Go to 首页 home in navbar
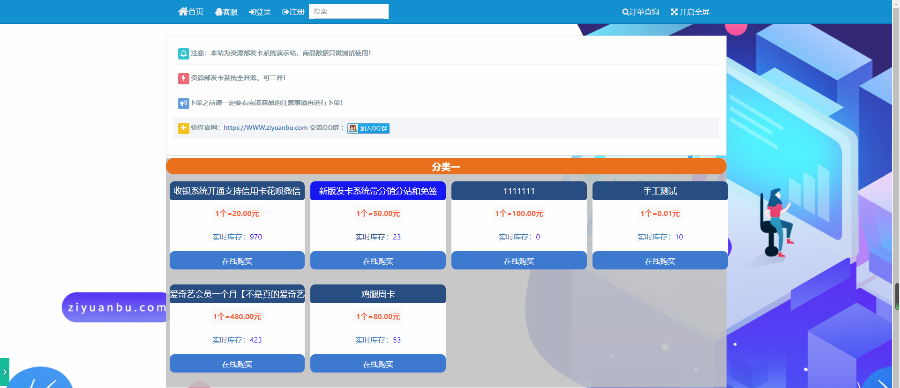The image size is (900, 388). 191,11
